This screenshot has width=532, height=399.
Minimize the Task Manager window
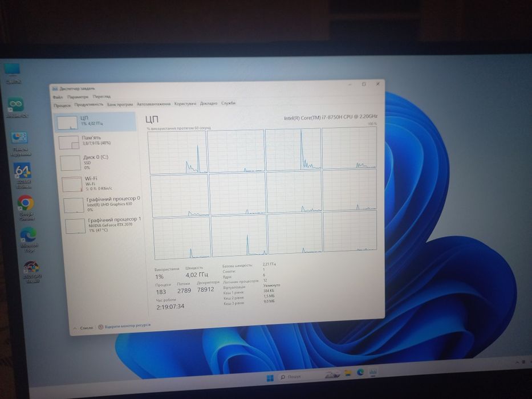(350, 84)
